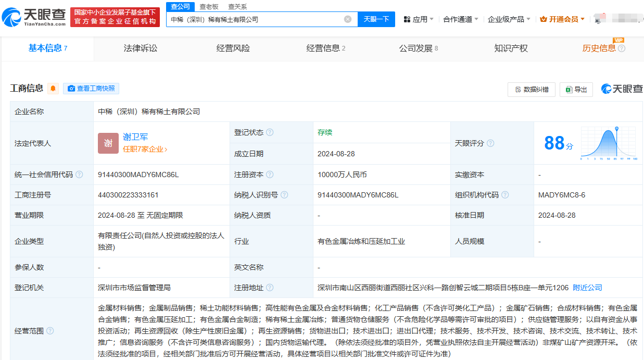This screenshot has width=644, height=360.
Task: Click the Excel icon on 导出 button
Action: point(569,90)
